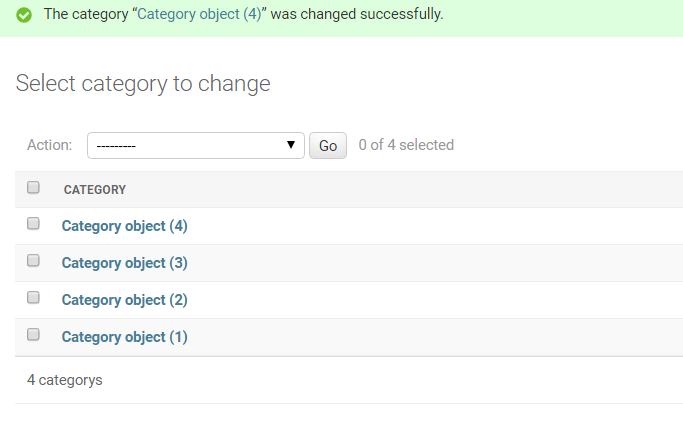Open the Action dropdown menu

196,145
